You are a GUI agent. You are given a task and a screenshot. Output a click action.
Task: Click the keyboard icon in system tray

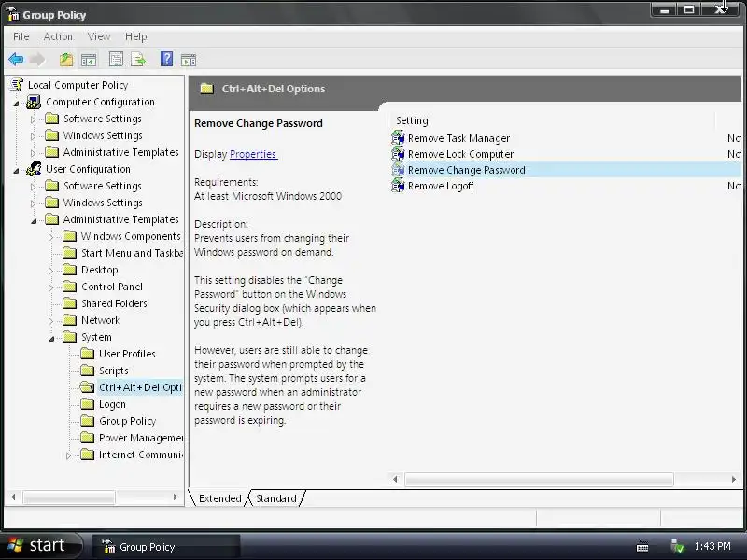click(x=642, y=546)
